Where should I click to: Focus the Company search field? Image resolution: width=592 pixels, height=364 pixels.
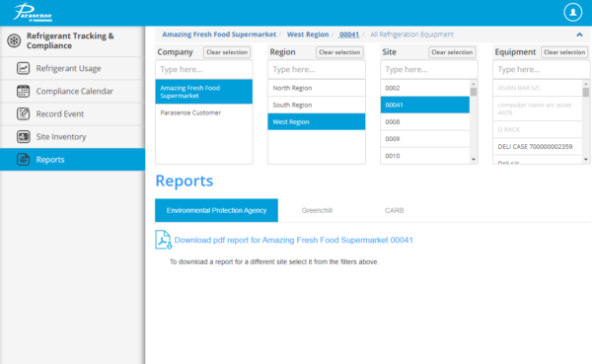(x=204, y=69)
